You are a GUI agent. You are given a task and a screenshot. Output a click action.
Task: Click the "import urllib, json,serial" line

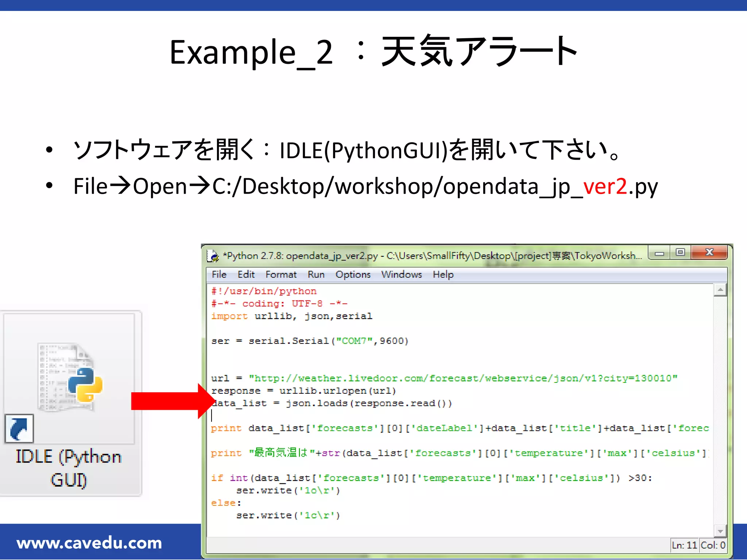pyautogui.click(x=292, y=316)
